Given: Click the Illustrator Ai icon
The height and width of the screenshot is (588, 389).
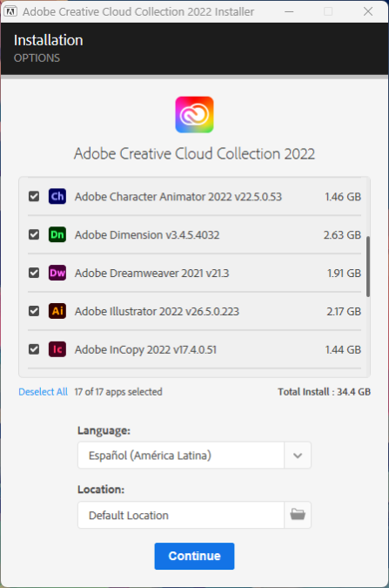Looking at the screenshot, I should pyautogui.click(x=57, y=311).
